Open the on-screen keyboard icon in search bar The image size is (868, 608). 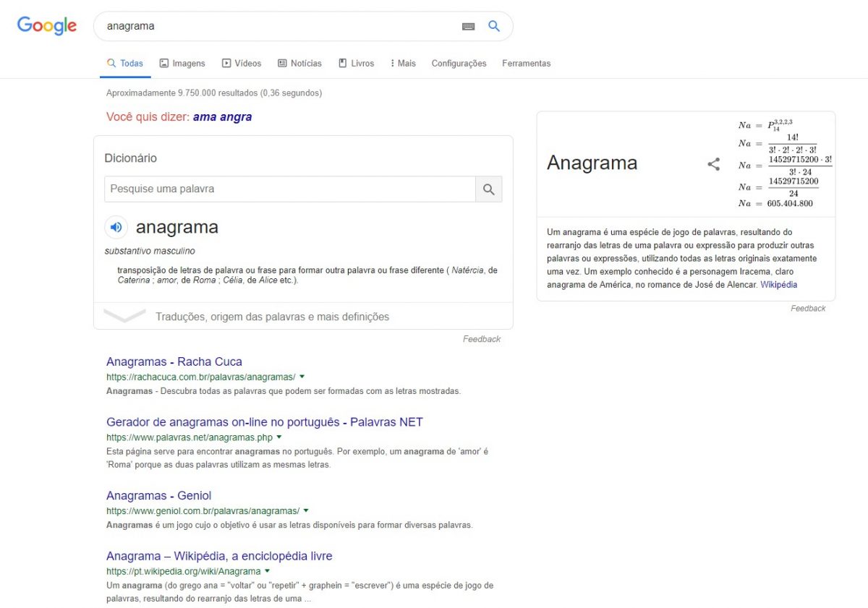(x=468, y=26)
